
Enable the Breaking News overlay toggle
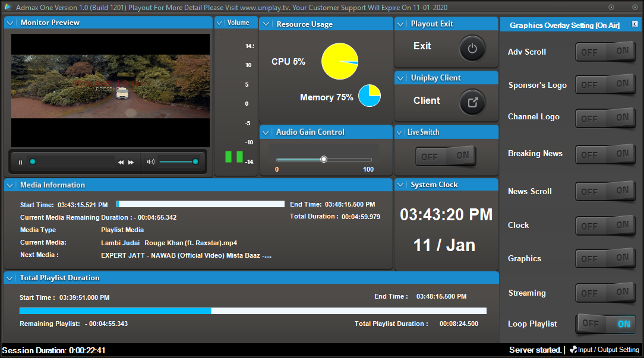pos(621,154)
